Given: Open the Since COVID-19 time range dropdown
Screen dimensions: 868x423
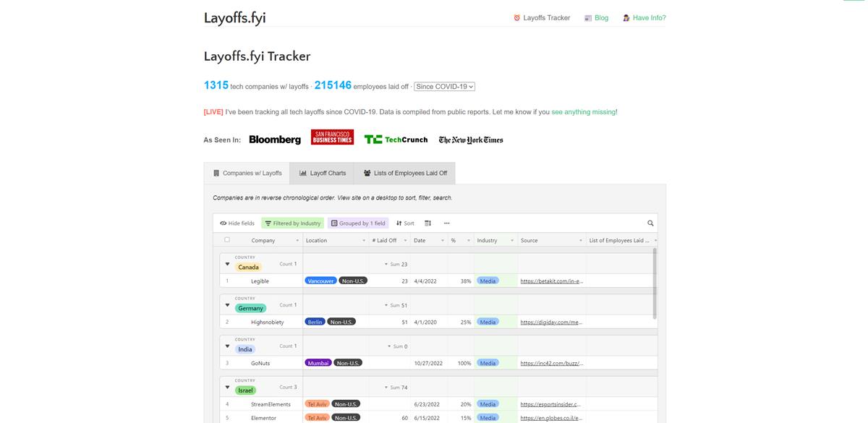Looking at the screenshot, I should (x=445, y=87).
